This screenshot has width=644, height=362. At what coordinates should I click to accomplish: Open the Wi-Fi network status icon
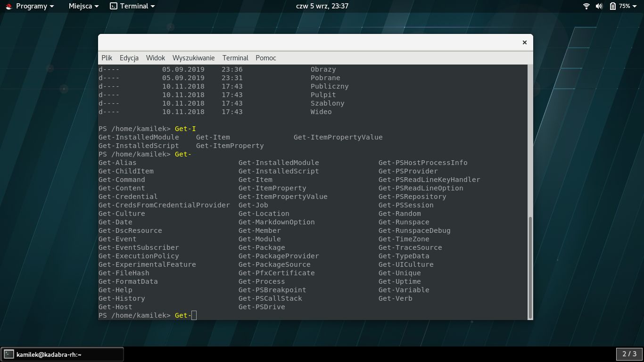click(586, 6)
